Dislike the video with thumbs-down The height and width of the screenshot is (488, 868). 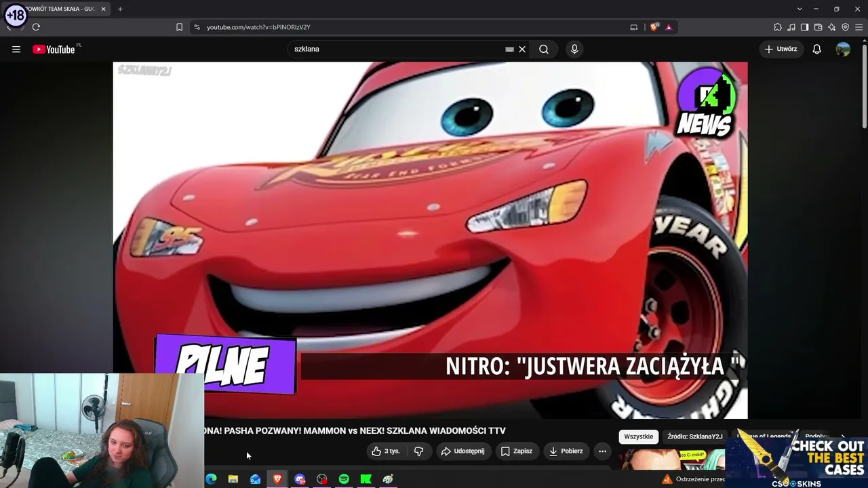point(419,451)
